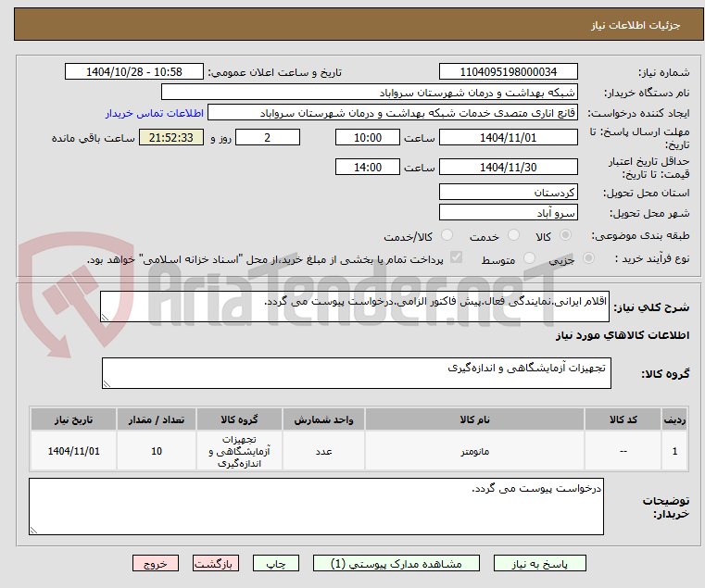Viewport: 705px width, 588px height.
Task: Click the نام کالا column header
Action: click(474, 419)
